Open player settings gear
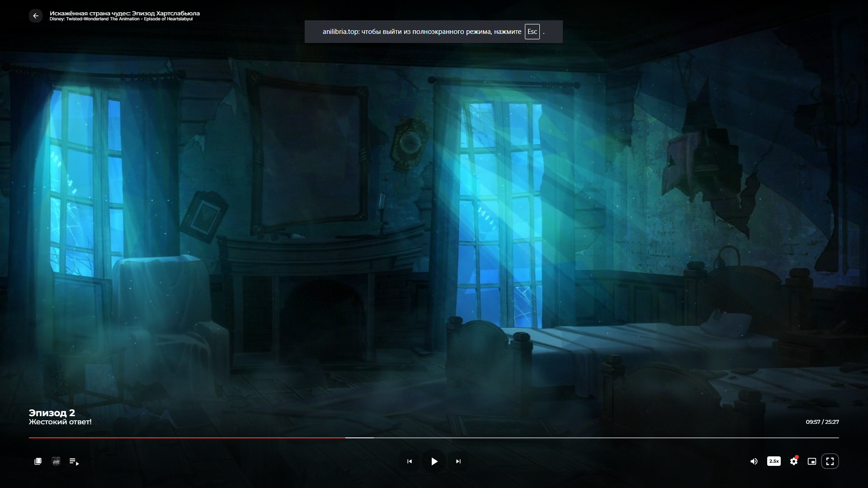Screen dimensions: 868x488 794,461
